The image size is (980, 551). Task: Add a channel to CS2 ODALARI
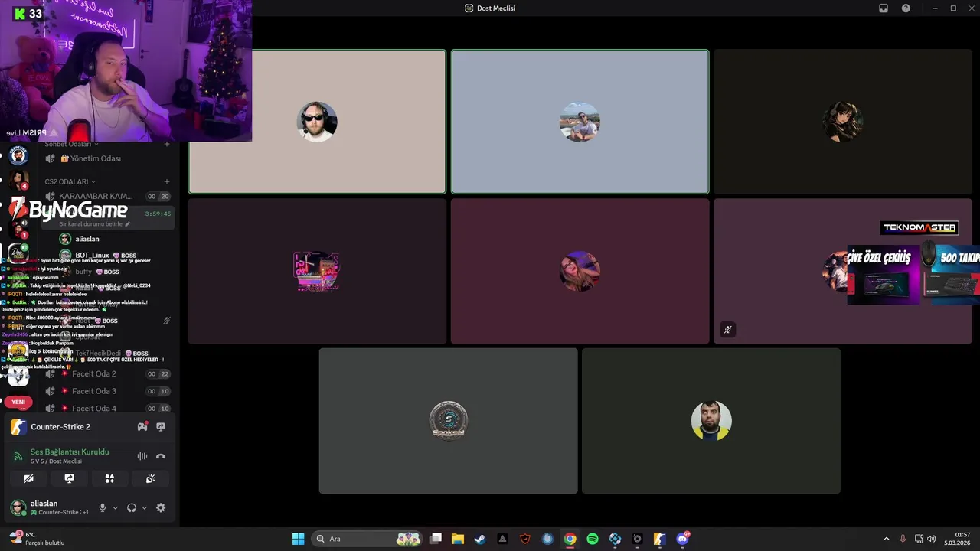click(x=167, y=181)
